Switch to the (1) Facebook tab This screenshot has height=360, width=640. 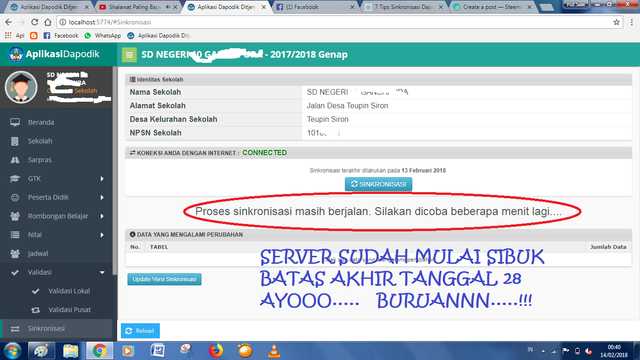pyautogui.click(x=314, y=7)
